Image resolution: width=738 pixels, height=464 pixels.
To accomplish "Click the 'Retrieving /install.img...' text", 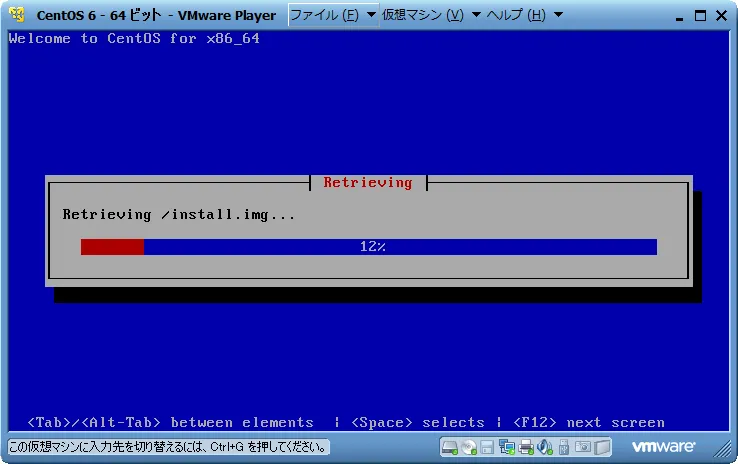I will coord(179,215).
